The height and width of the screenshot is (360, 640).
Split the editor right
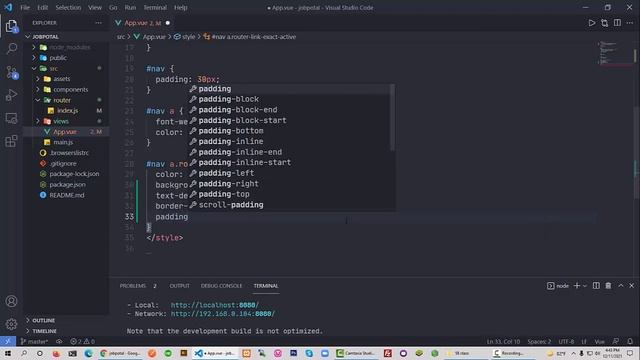coord(617,23)
